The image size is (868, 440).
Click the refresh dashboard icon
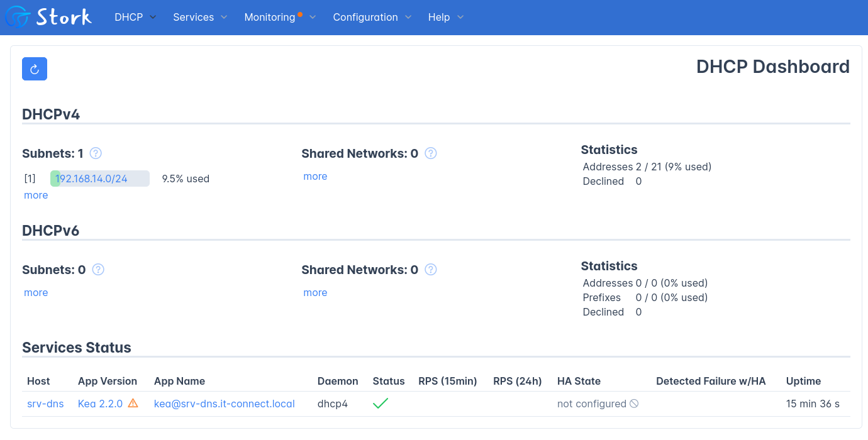tap(34, 69)
